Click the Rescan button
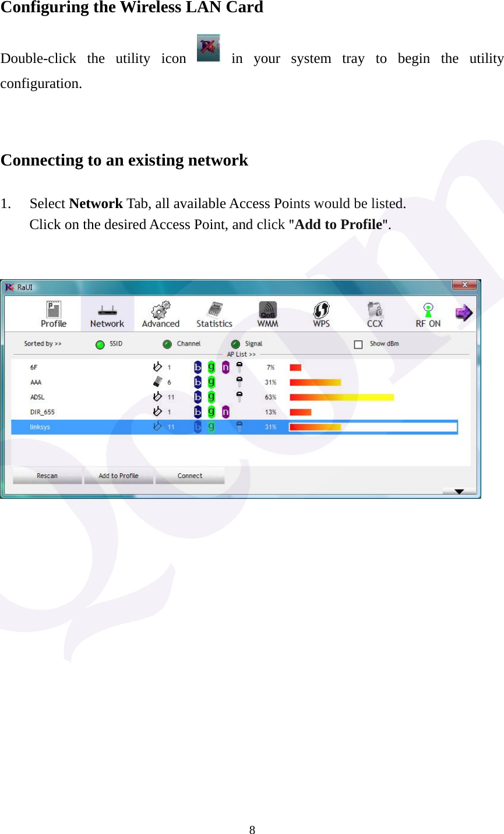Screen dimensions: 504x834 point(47,475)
